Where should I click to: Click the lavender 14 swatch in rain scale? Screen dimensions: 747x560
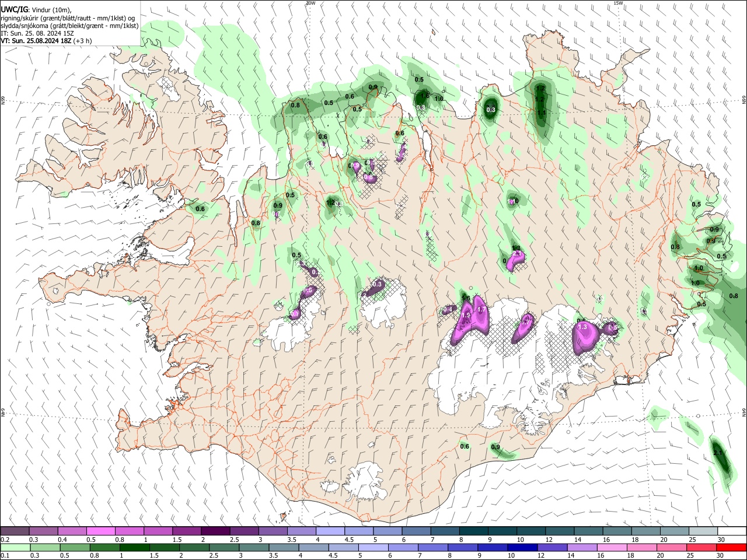[x=582, y=547]
